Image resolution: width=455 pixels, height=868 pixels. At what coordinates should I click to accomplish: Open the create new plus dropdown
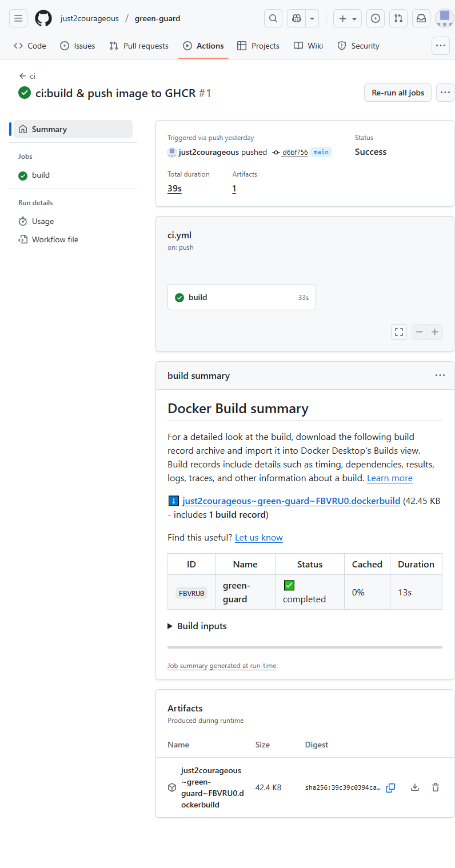tap(348, 18)
